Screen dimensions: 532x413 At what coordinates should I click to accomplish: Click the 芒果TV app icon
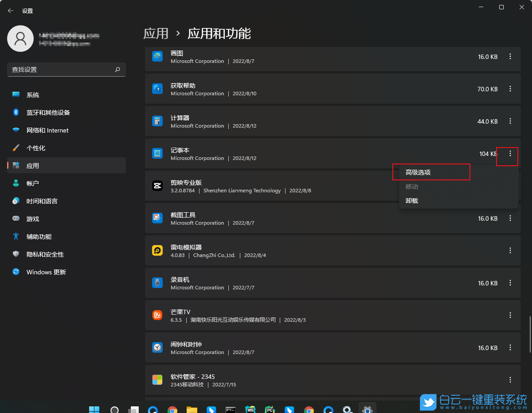pyautogui.click(x=157, y=315)
